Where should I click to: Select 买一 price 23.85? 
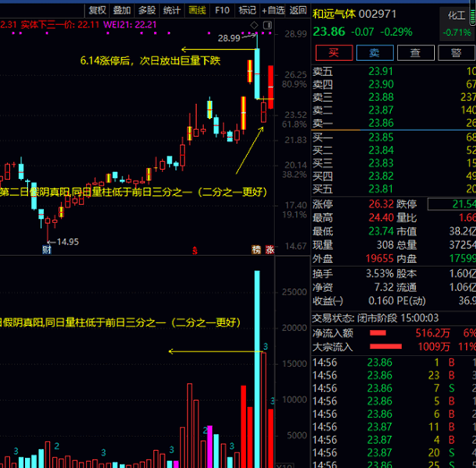tap(381, 138)
